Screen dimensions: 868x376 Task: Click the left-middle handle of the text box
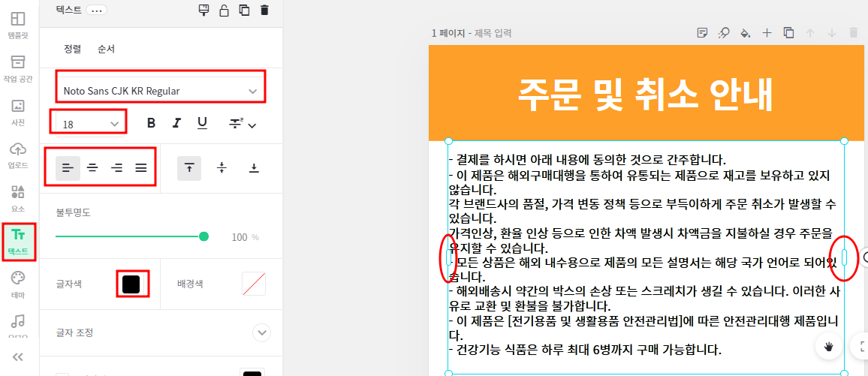click(448, 257)
